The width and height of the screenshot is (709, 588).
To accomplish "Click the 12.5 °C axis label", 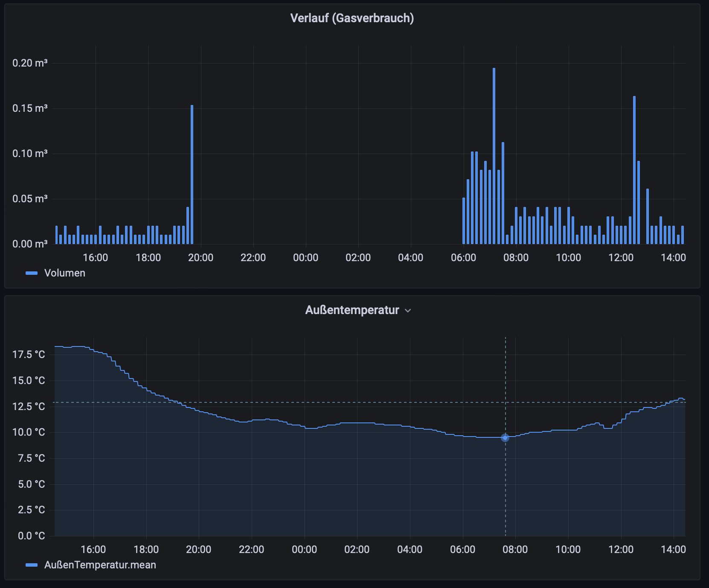I will [29, 407].
